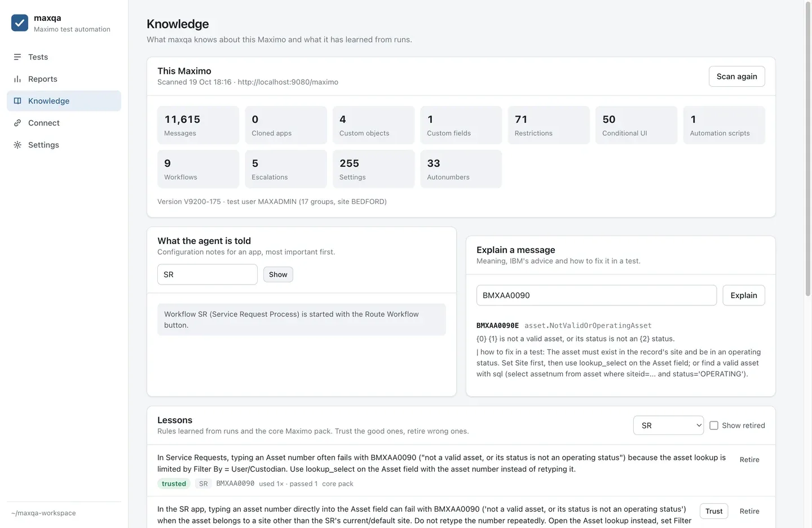Go to the Connect page
This screenshot has height=528, width=812.
click(x=64, y=123)
